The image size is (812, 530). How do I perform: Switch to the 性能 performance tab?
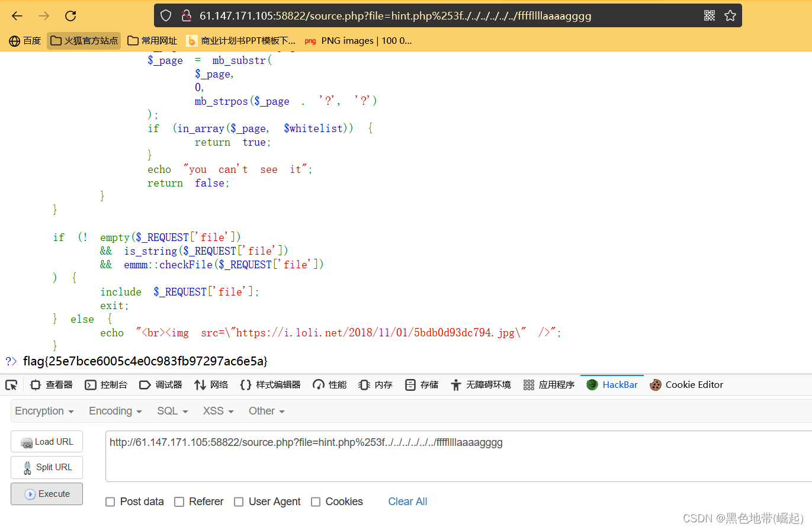click(x=330, y=385)
